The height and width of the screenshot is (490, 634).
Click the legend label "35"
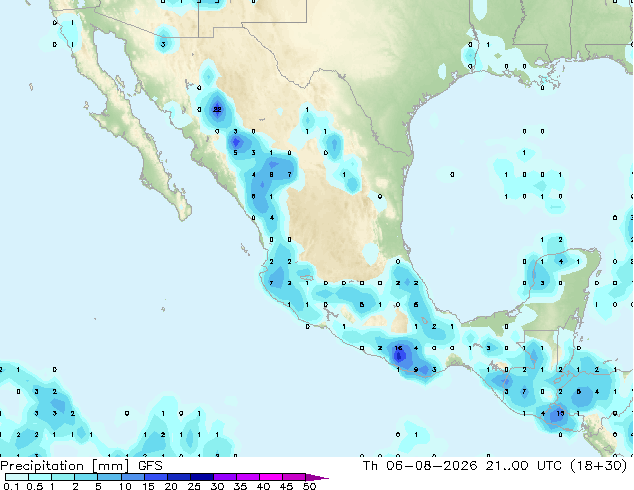point(240,486)
